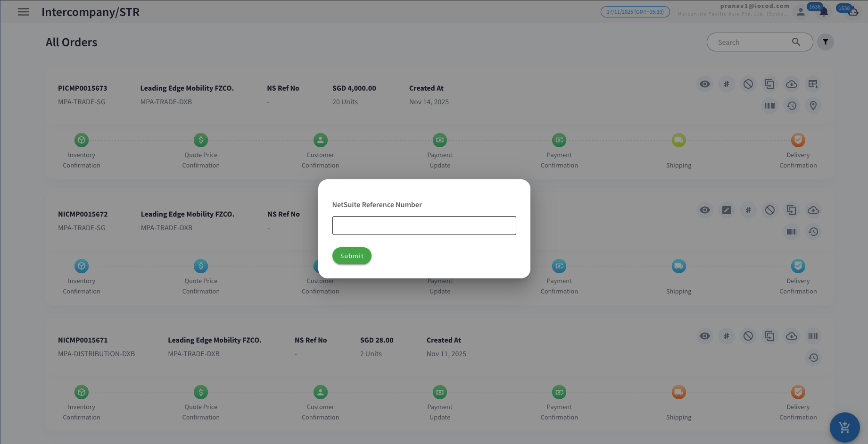The height and width of the screenshot is (444, 868).
Task: Open the filter options for All Orders
Action: (x=825, y=42)
